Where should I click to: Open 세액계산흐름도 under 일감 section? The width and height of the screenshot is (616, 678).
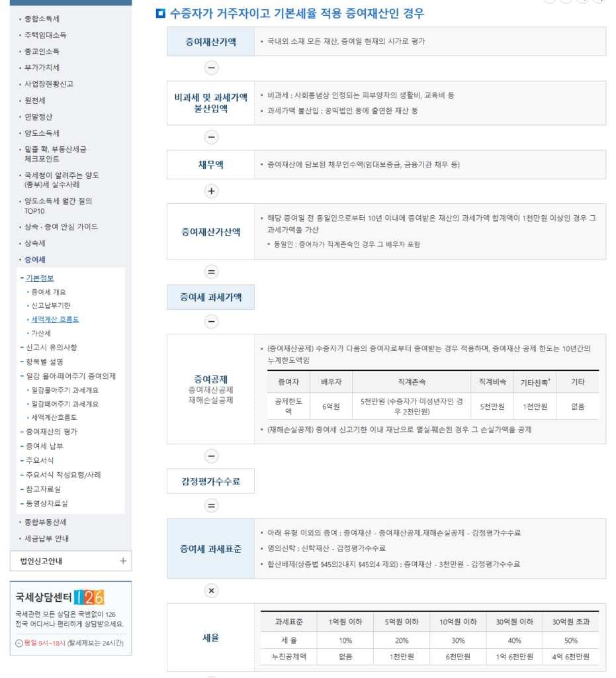tap(54, 417)
